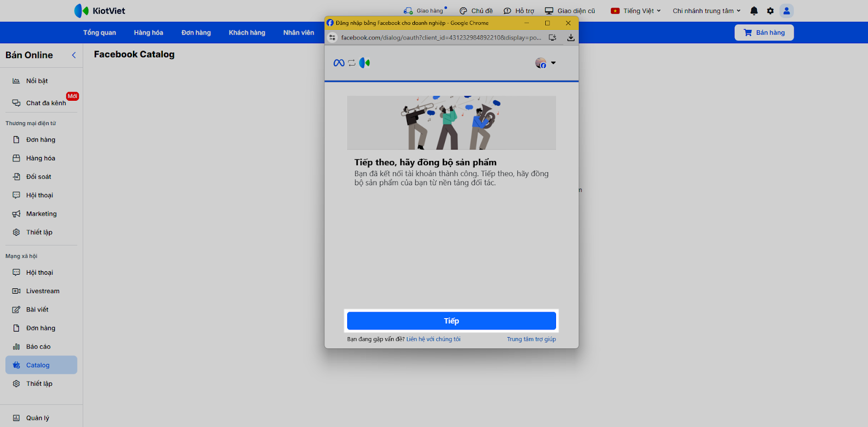Open the user account avatar in KiotViet
Screen dimensions: 868x427
click(x=787, y=11)
